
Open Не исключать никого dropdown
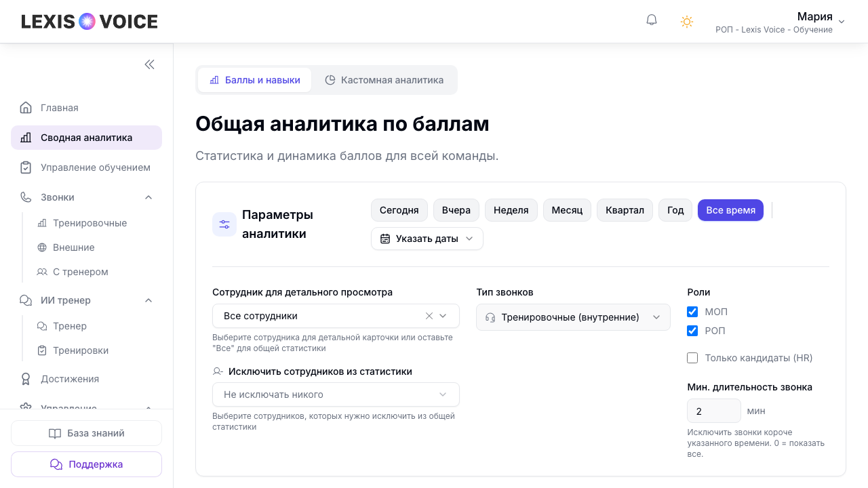click(x=336, y=394)
